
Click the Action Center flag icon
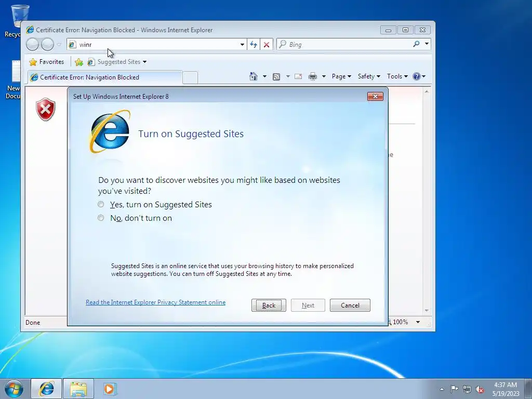click(x=454, y=389)
